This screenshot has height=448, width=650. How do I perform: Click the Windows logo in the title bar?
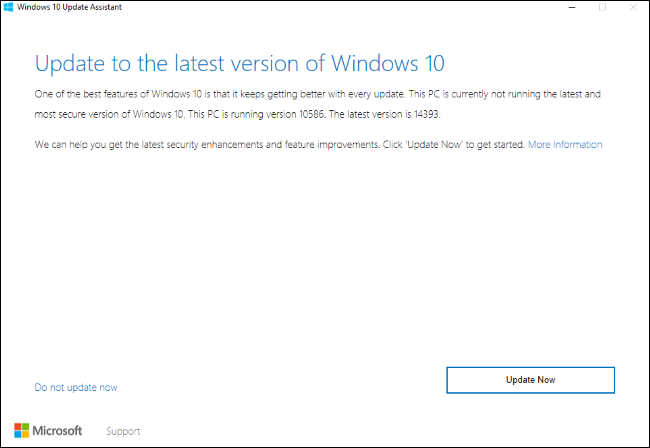8,7
